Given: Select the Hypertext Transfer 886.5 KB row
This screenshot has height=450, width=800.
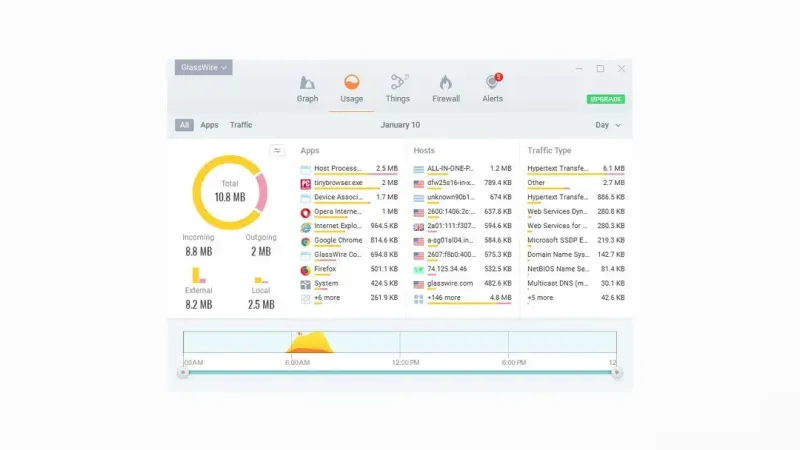Looking at the screenshot, I should (x=576, y=198).
